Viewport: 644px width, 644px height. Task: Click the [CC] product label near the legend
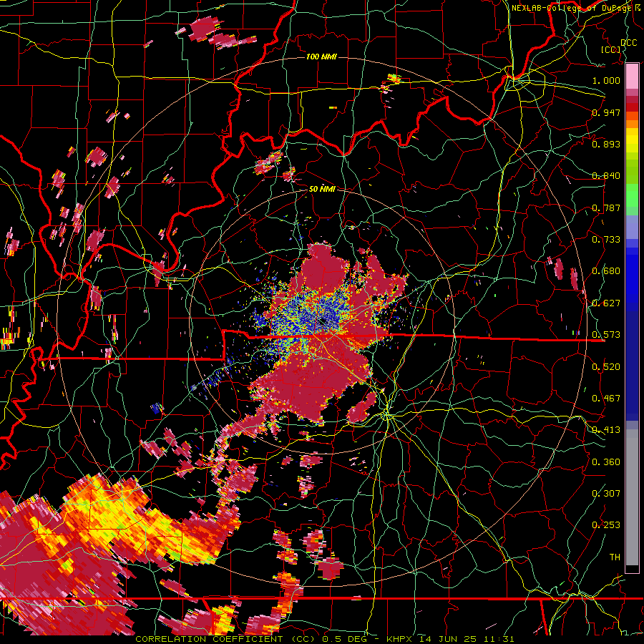point(611,49)
